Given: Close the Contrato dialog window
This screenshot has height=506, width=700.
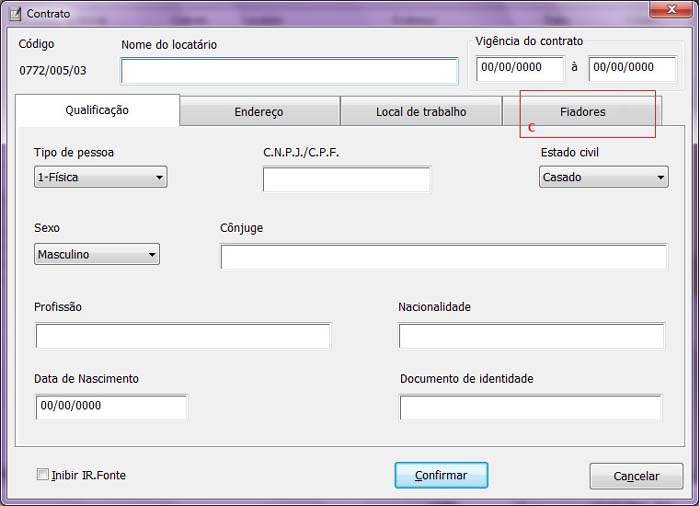Looking at the screenshot, I should point(666,11).
